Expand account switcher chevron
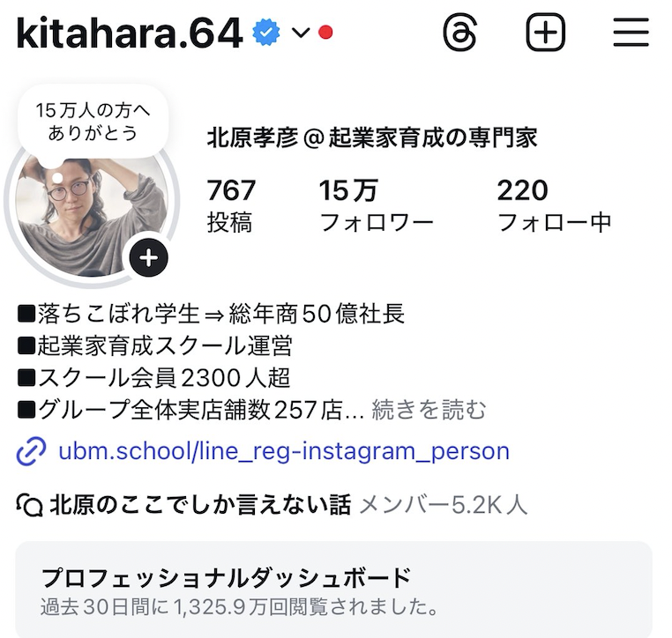Screen dimensions: 672x638 301,33
